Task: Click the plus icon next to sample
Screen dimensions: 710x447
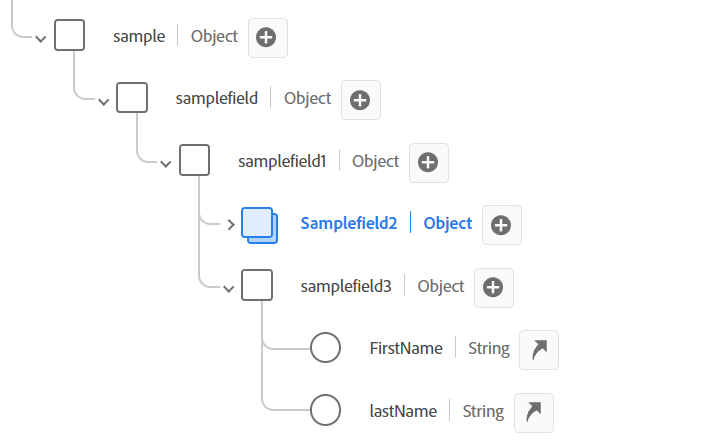Action: tap(268, 38)
